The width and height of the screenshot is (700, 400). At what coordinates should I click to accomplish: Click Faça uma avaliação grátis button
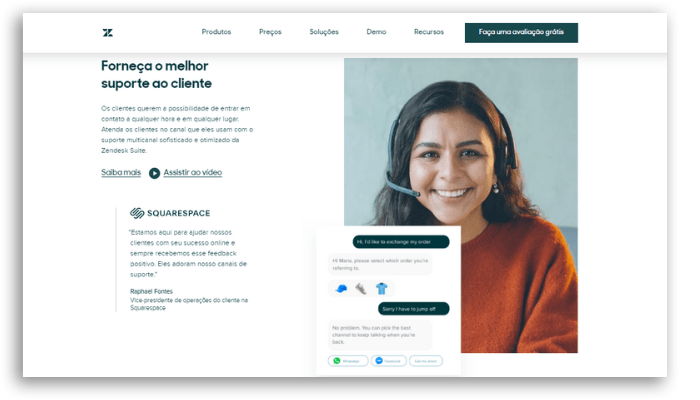click(x=521, y=33)
